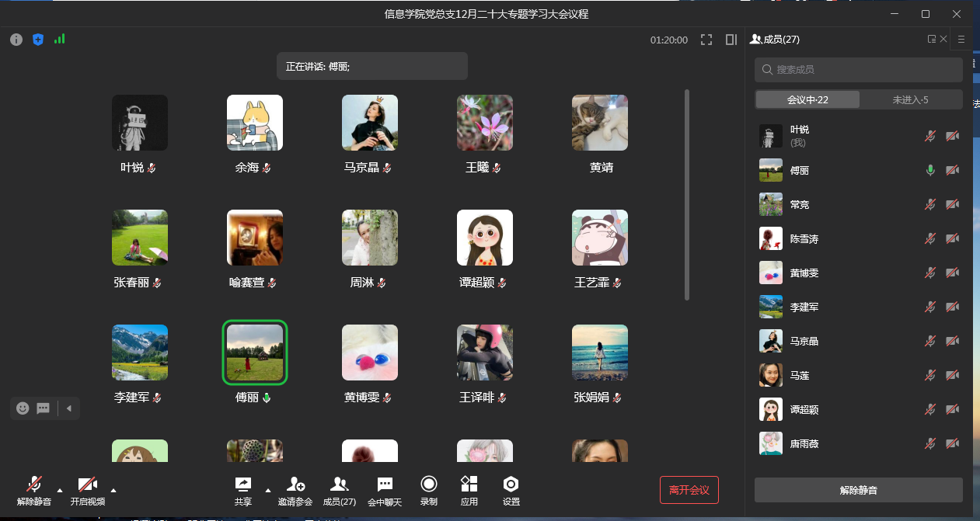Select the 会议中·22 tab

tap(807, 99)
